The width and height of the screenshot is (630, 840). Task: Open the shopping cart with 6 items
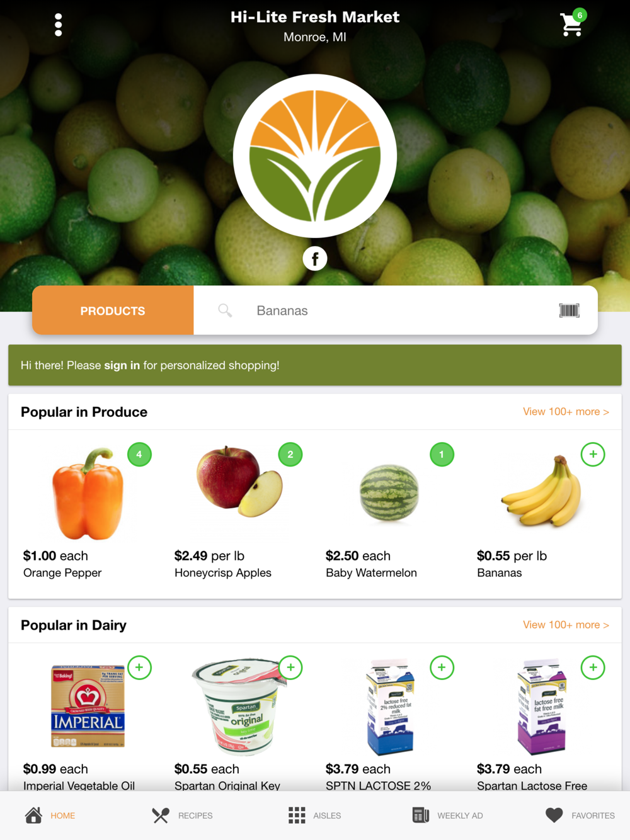(573, 24)
